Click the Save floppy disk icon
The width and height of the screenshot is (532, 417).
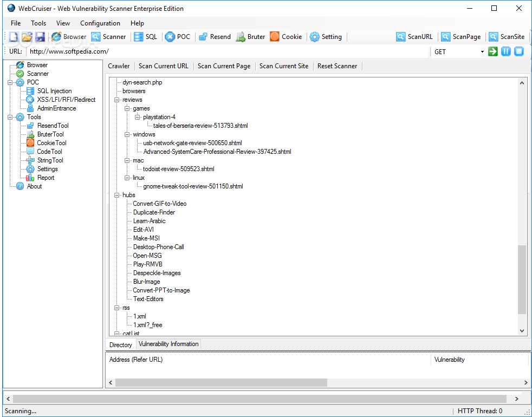(x=40, y=37)
